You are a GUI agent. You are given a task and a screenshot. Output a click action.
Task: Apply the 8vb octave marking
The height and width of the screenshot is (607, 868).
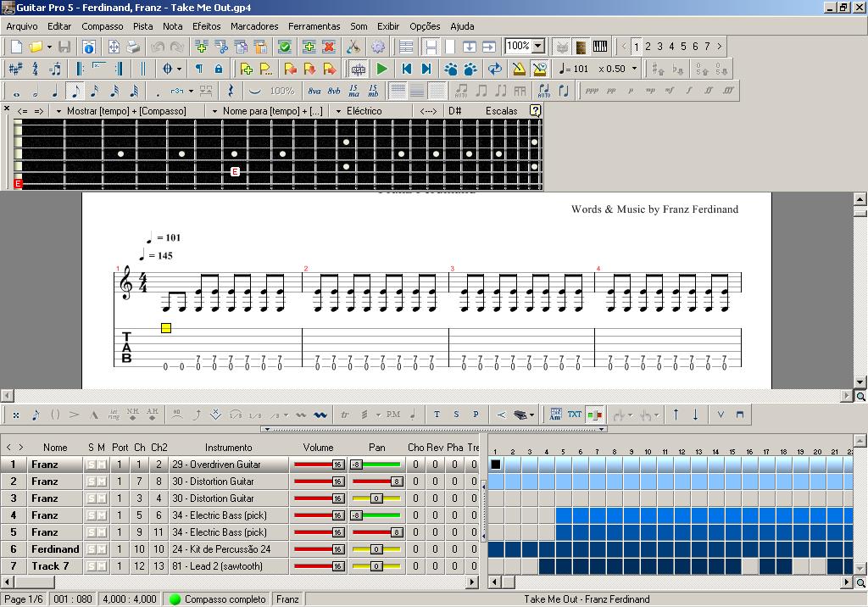click(334, 92)
